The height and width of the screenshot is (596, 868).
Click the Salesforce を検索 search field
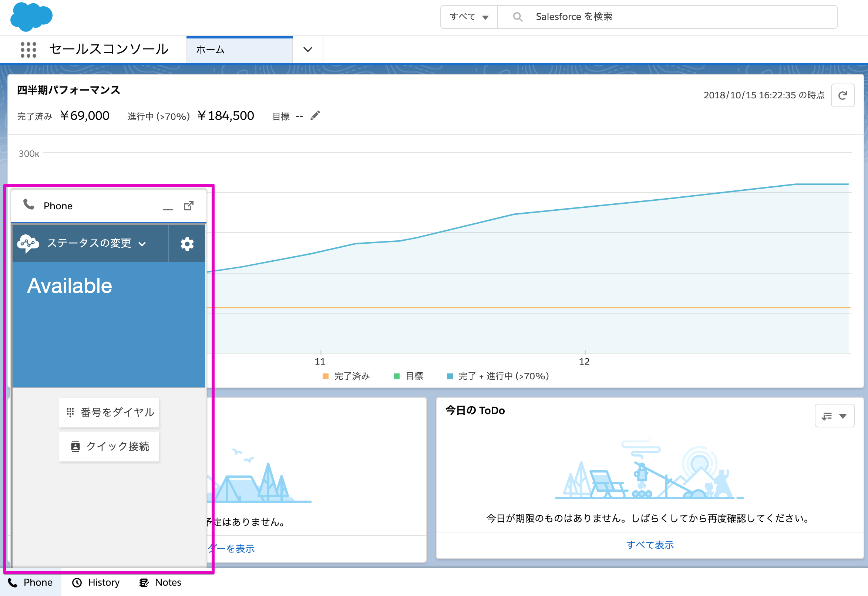click(x=635, y=16)
